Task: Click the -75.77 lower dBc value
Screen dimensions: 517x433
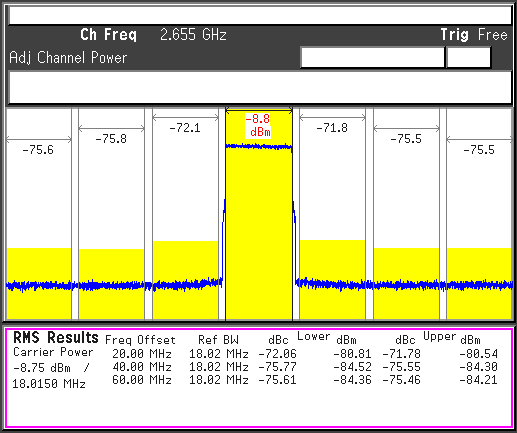Action: [x=277, y=367]
